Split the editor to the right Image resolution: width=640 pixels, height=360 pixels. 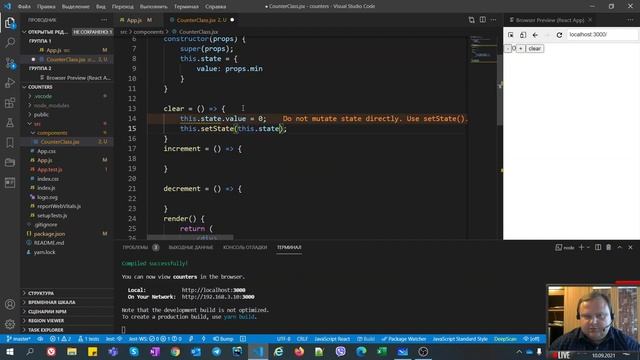pos(482,20)
